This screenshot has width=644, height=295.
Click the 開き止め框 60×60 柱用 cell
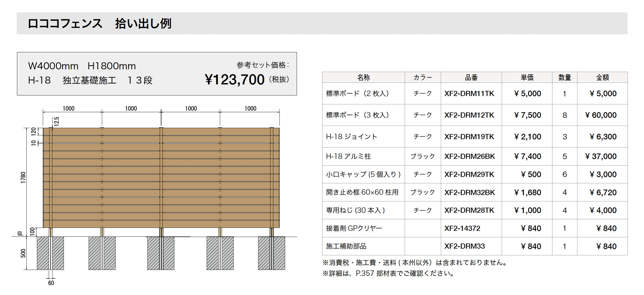coord(362,192)
